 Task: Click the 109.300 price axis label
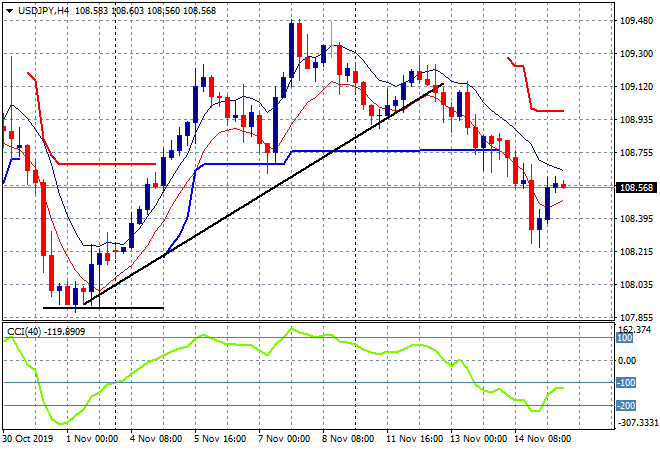click(x=636, y=53)
